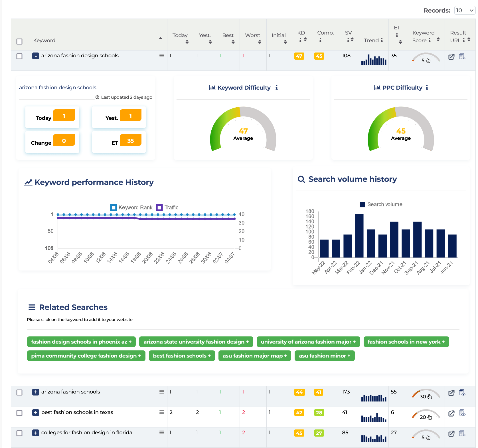Viewport: 478px width, 448px height.
Task: Open row menu for arizona fashion design schools
Action: pos(162,56)
